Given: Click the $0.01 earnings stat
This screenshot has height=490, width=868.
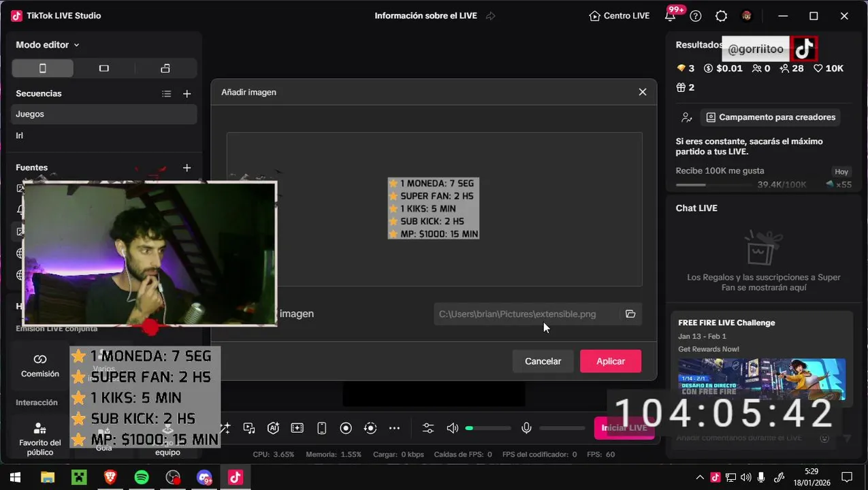Looking at the screenshot, I should 723,68.
